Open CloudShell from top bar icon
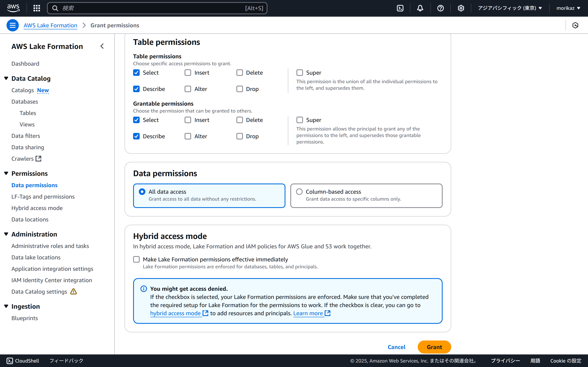The image size is (588, 367). [x=400, y=8]
